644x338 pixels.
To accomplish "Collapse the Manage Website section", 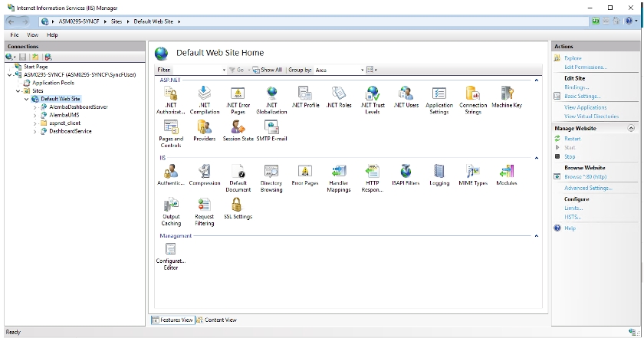I will click(630, 128).
